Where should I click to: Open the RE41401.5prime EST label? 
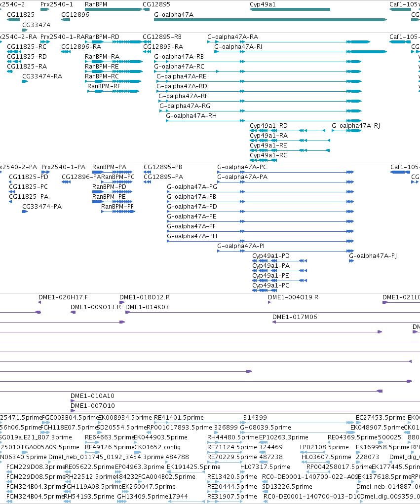(179, 418)
